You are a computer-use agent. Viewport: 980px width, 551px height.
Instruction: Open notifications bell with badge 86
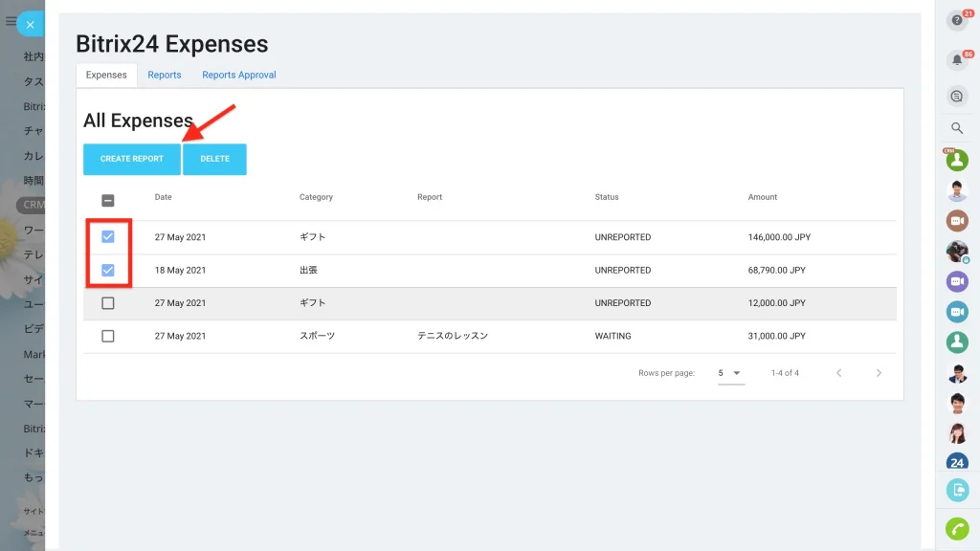click(x=957, y=60)
